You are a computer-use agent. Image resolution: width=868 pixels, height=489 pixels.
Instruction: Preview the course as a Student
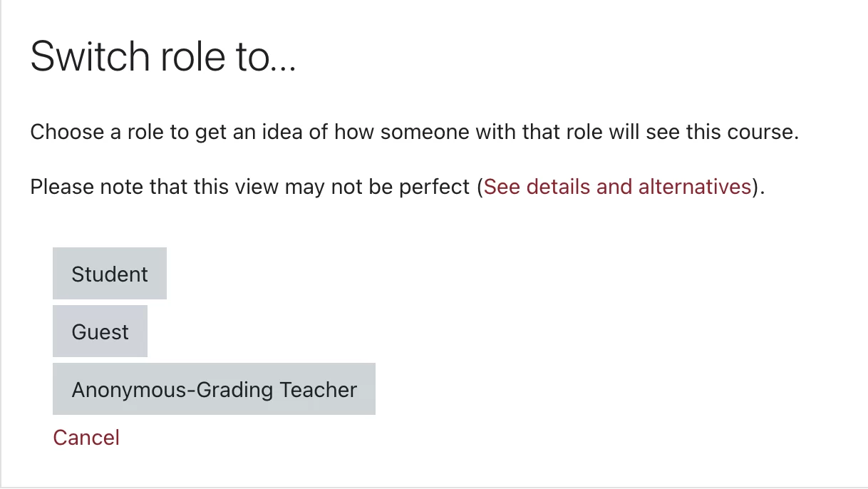tap(109, 274)
